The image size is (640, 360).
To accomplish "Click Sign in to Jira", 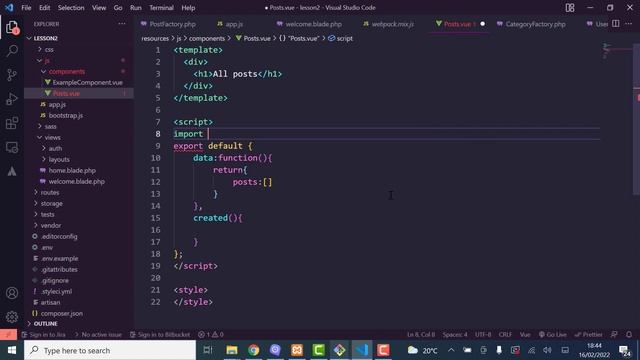I will 43,334.
